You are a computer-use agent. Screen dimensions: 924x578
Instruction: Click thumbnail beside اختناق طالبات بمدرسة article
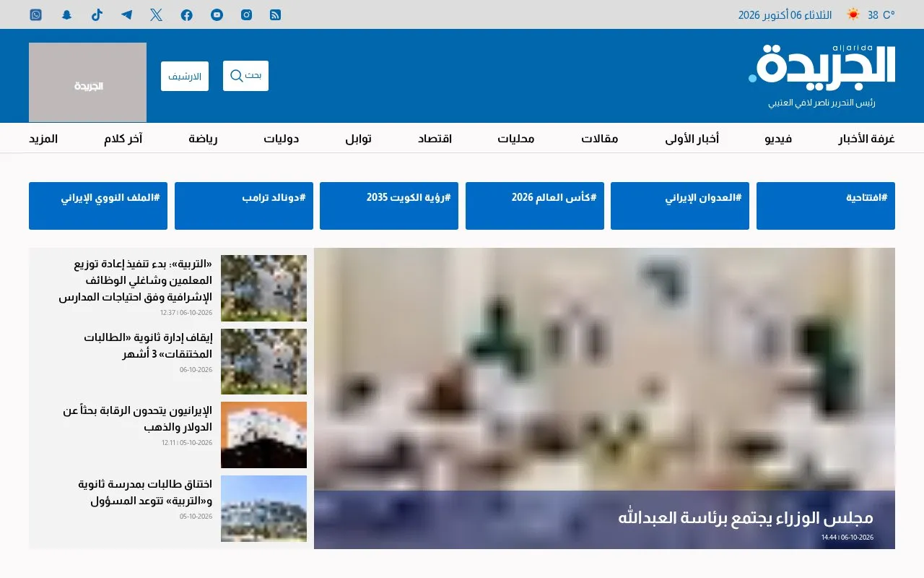[x=263, y=509]
